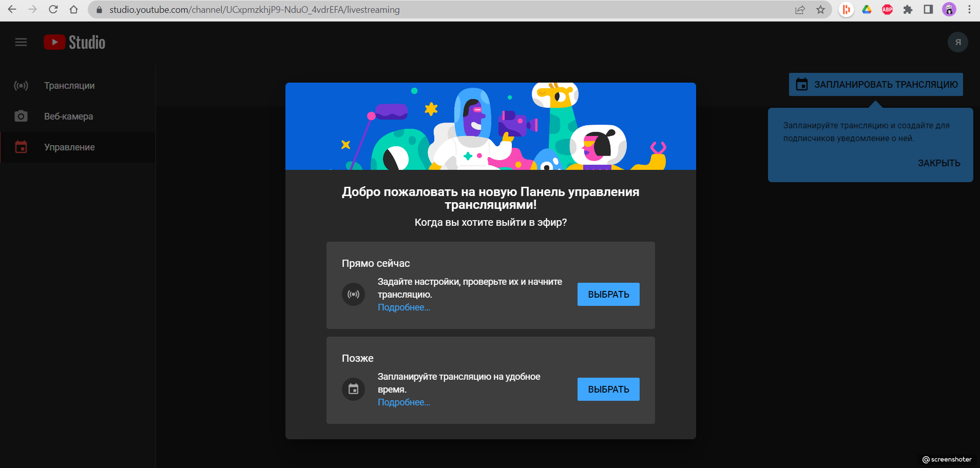
Task: Select the Трансляции sidebar item
Action: coord(69,86)
